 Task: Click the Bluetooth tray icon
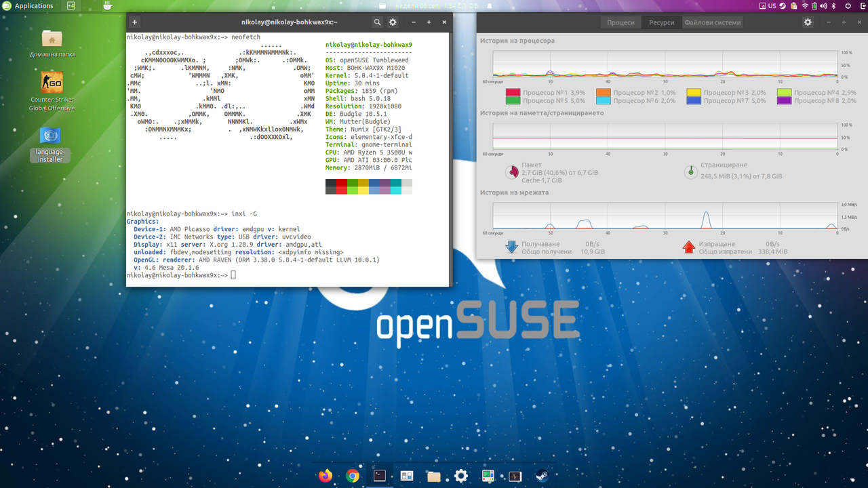click(x=833, y=5)
